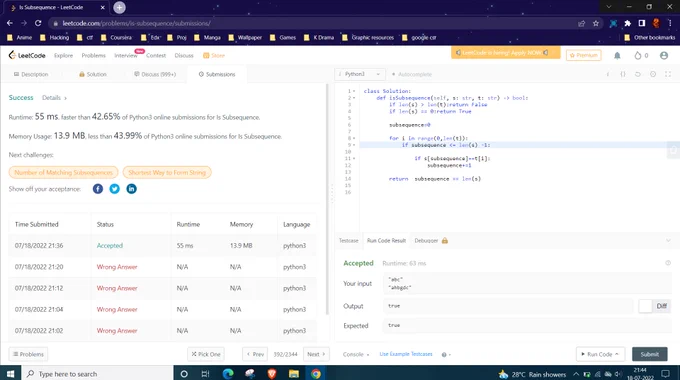
Task: Share on Facebook icon
Action: click(x=98, y=189)
